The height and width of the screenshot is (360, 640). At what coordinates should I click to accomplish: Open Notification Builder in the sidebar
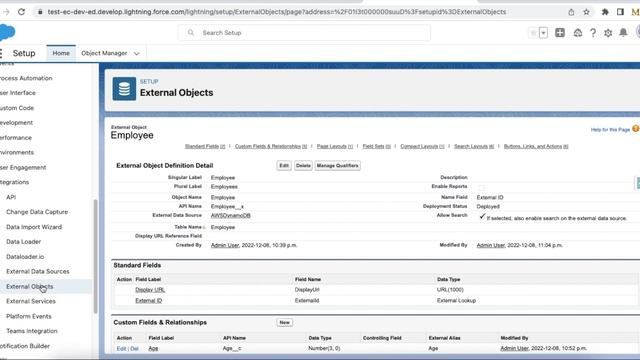click(x=25, y=346)
